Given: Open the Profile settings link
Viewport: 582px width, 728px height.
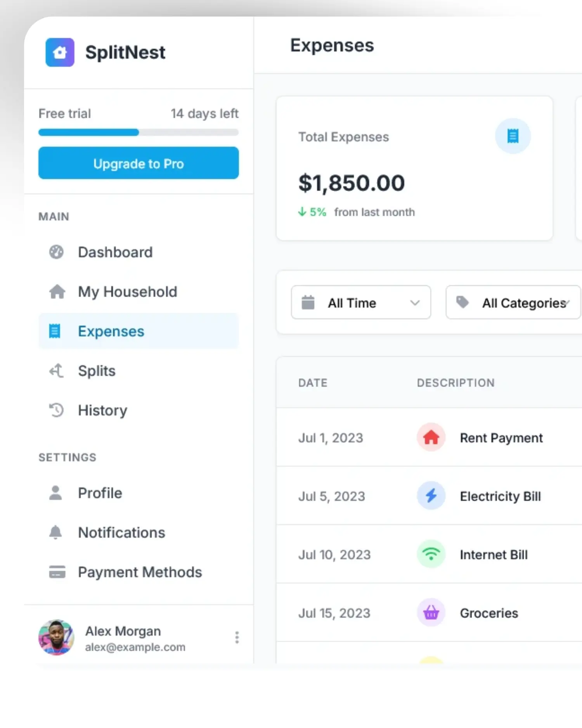Looking at the screenshot, I should coord(100,493).
